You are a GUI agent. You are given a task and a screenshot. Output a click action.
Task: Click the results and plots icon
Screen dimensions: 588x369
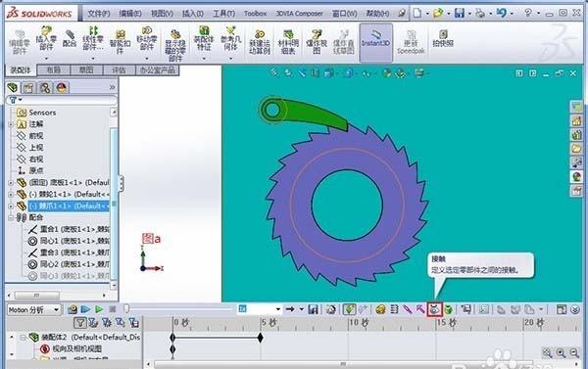[466, 309]
